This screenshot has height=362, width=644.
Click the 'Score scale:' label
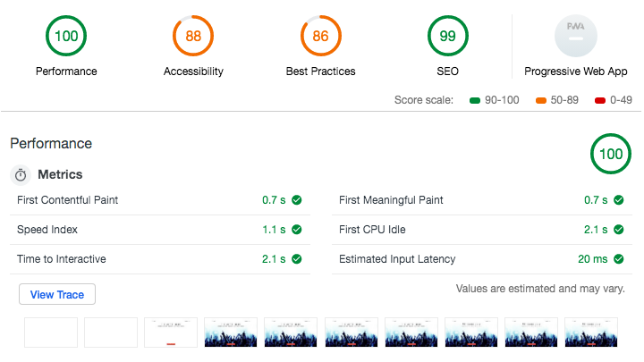[x=424, y=100]
